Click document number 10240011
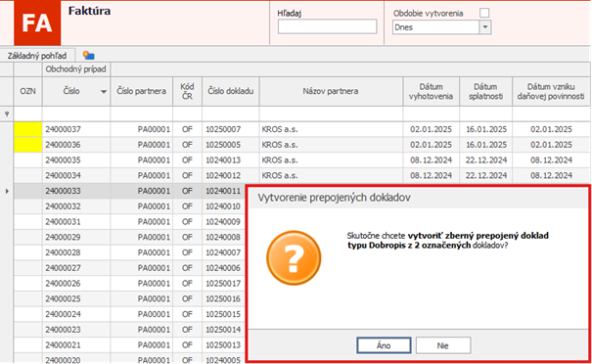This screenshot has width=592, height=364. (x=223, y=191)
